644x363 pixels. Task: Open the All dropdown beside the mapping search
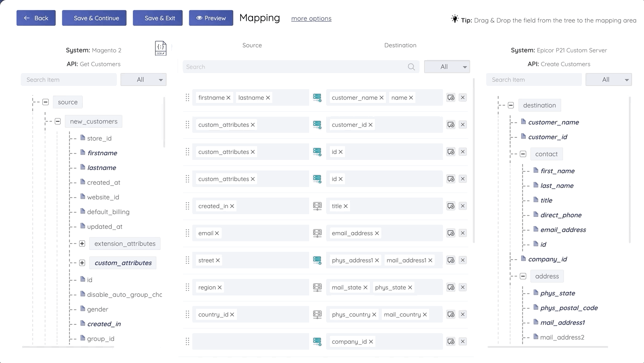coord(447,67)
